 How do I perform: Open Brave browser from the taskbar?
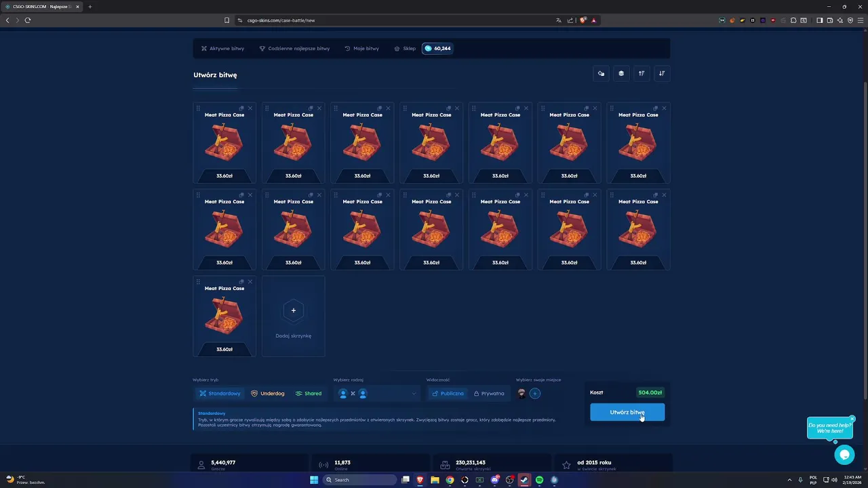pos(420,480)
